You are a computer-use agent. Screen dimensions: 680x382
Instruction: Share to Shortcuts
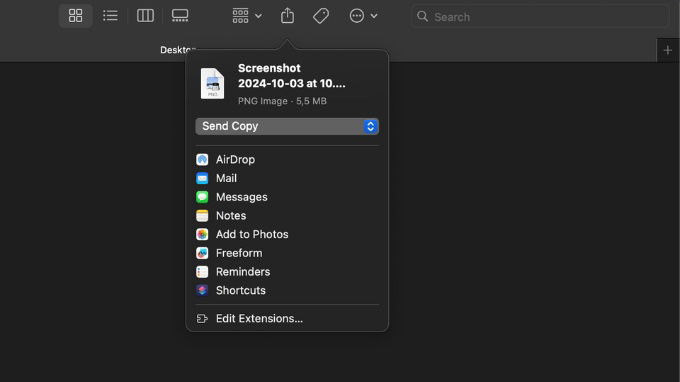click(287, 290)
